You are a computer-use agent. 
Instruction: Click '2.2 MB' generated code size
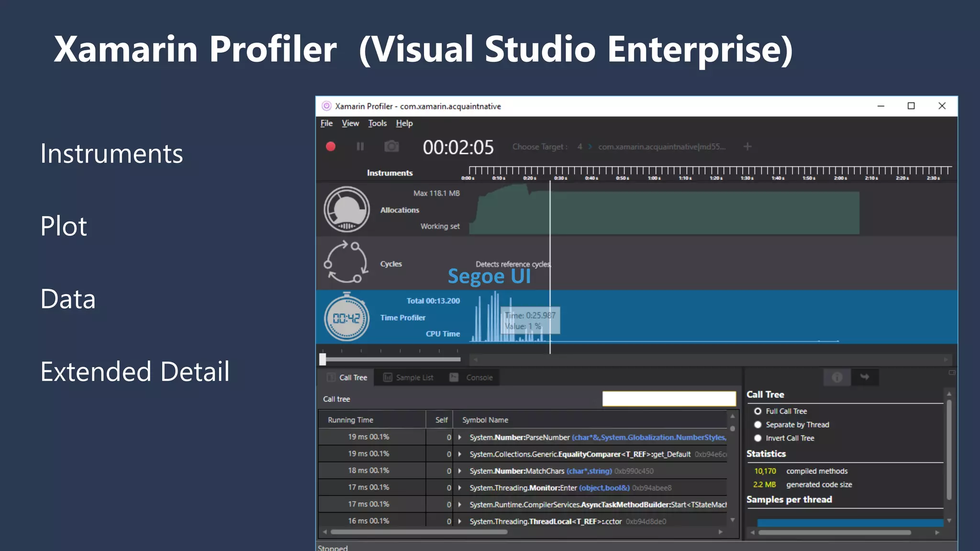tap(764, 485)
